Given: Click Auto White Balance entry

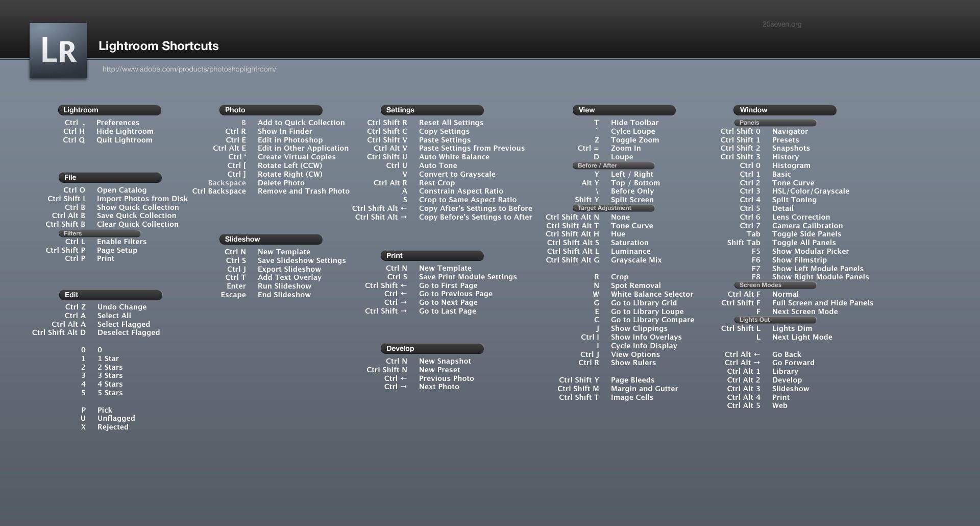Looking at the screenshot, I should click(x=454, y=157).
